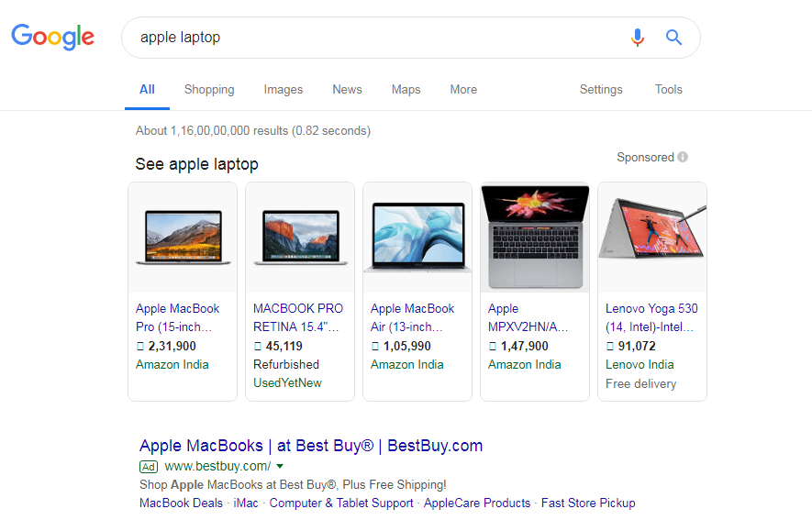This screenshot has height=520, width=812.
Task: Open the More search options menu
Action: pyautogui.click(x=463, y=89)
